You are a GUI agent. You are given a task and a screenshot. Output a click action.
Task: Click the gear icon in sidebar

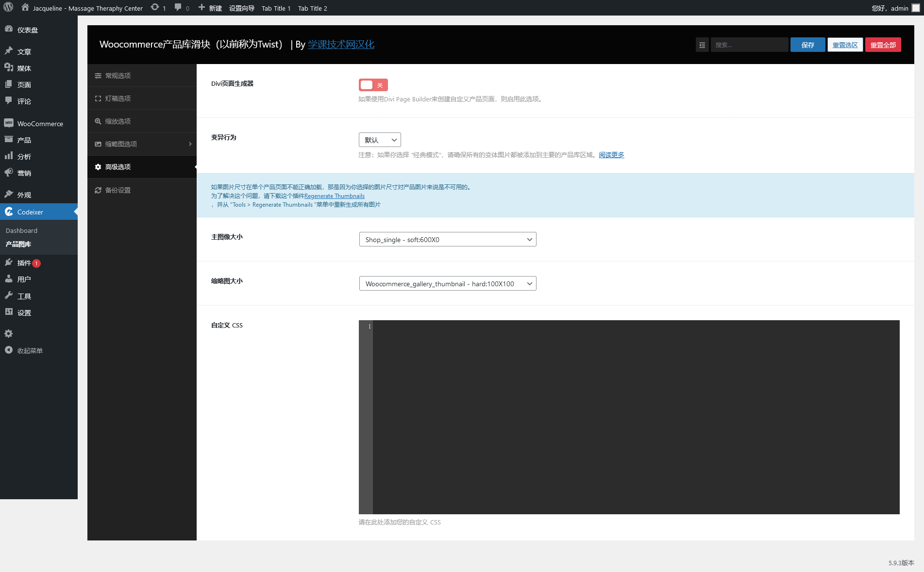(9, 334)
